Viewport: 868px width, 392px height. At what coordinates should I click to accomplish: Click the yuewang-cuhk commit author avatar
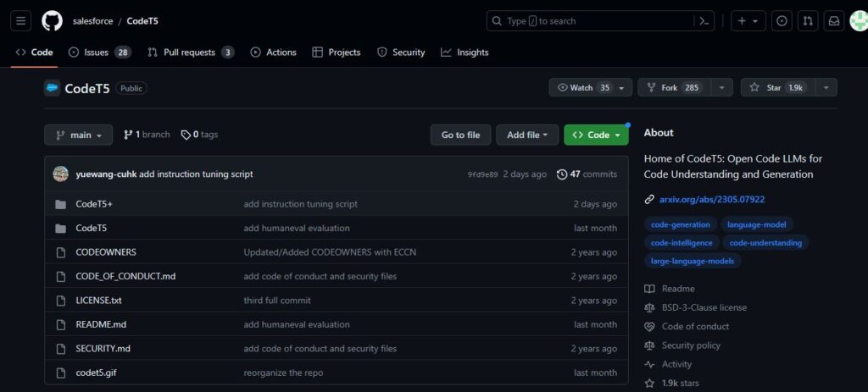[60, 174]
